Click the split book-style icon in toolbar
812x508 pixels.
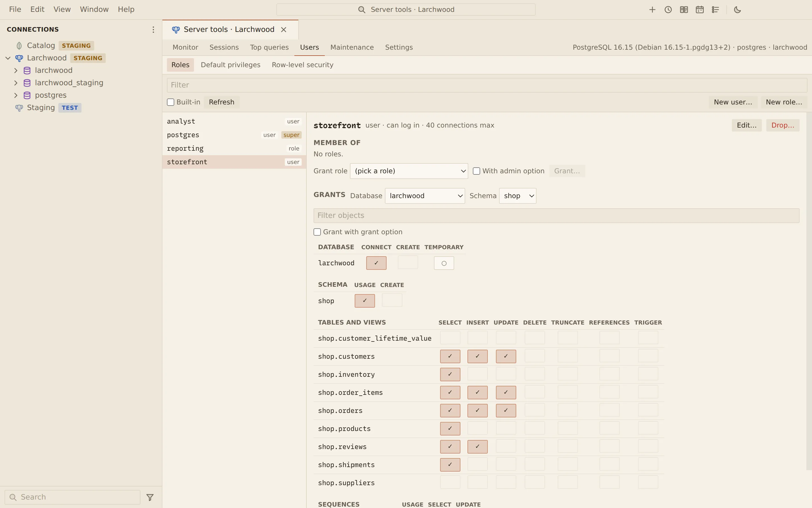click(x=683, y=10)
